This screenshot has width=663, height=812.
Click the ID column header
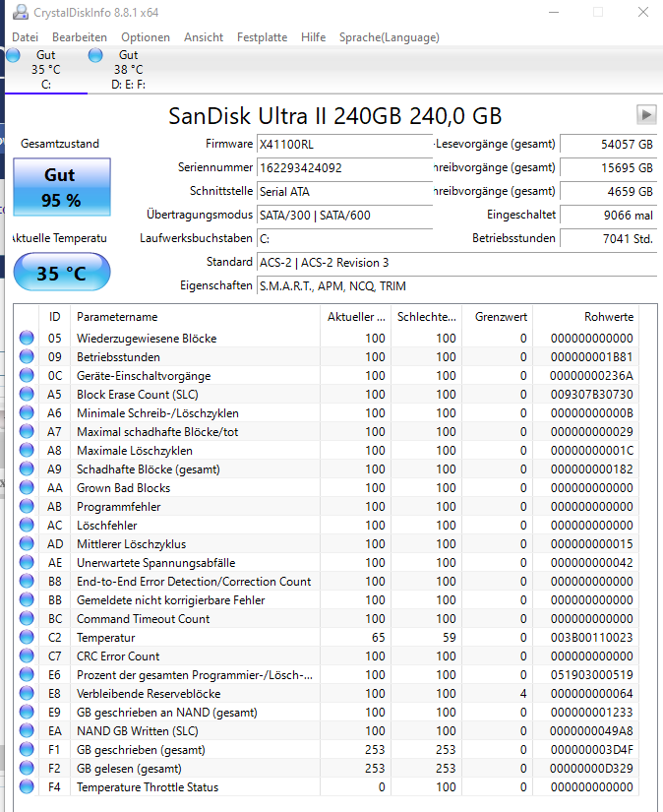tap(54, 316)
